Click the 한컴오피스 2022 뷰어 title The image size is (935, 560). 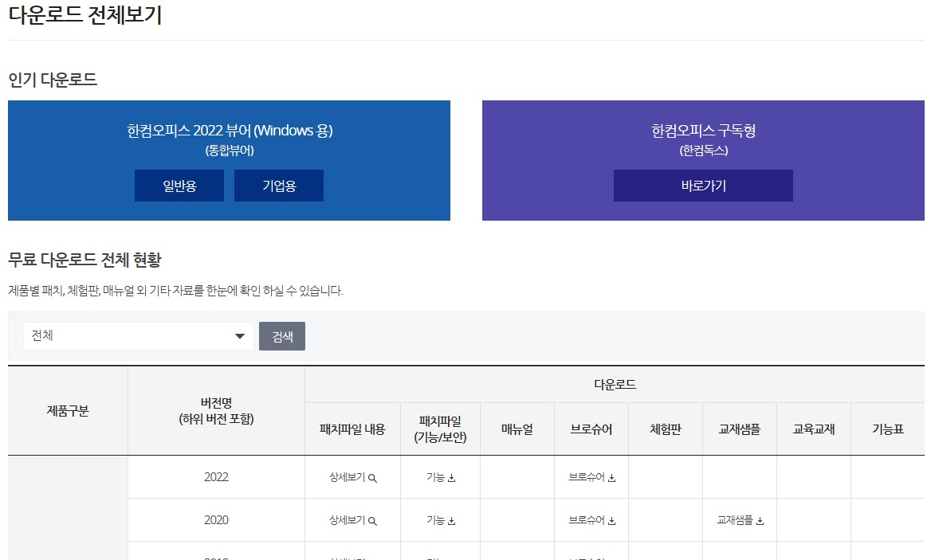[x=230, y=131]
